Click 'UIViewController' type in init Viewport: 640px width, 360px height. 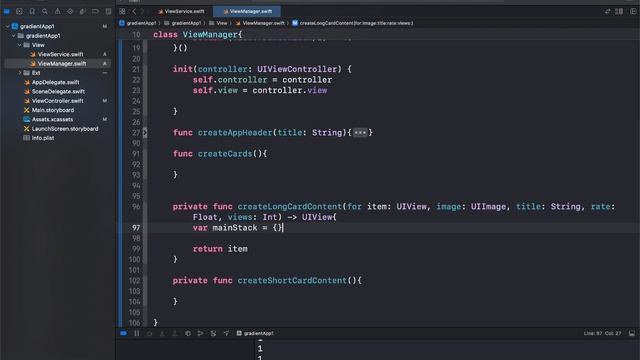click(x=297, y=69)
